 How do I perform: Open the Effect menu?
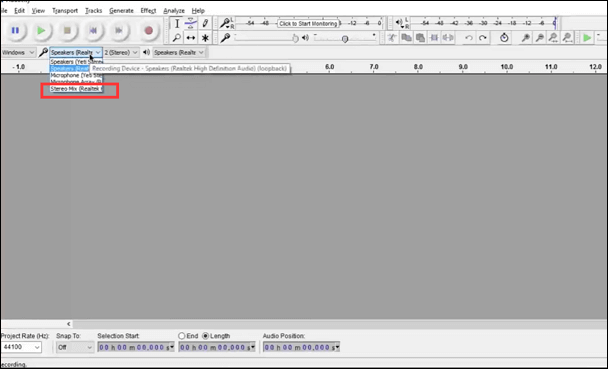148,10
